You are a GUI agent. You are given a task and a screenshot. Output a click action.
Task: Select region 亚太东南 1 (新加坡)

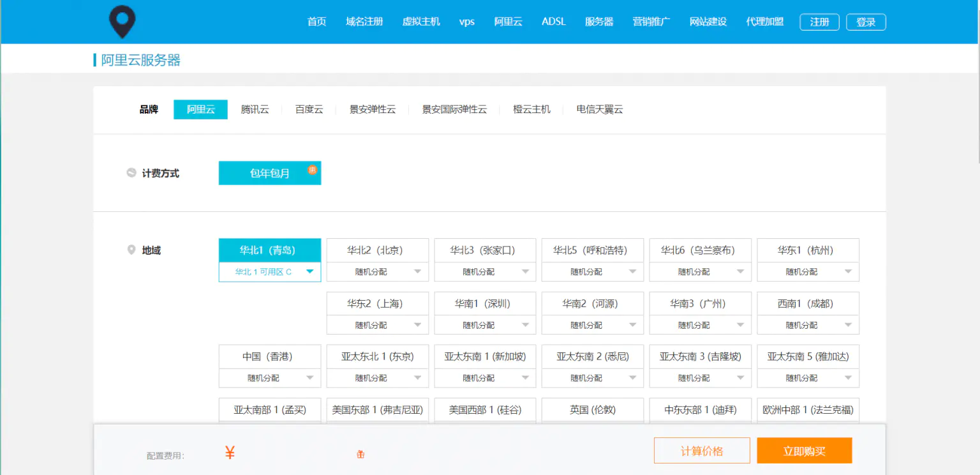coord(485,357)
